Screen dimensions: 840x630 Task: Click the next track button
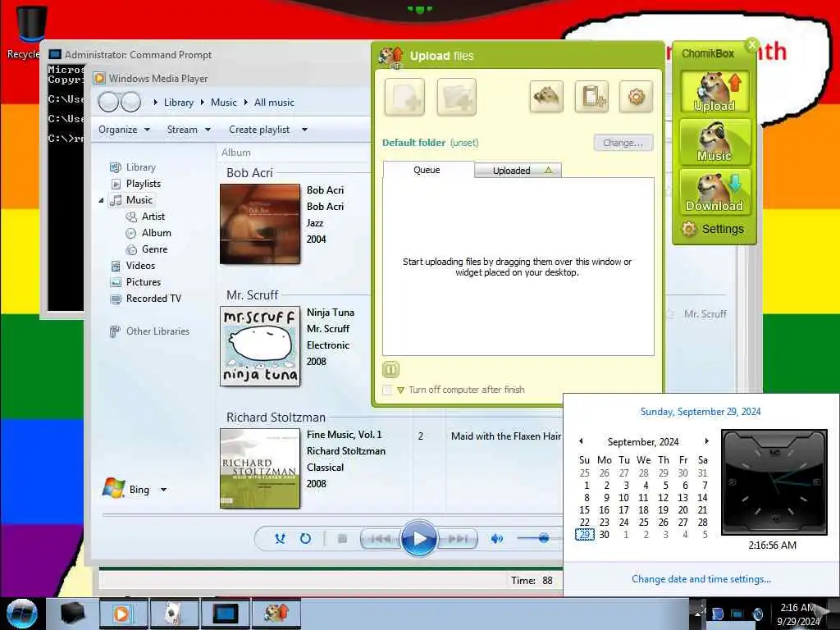[x=458, y=538]
